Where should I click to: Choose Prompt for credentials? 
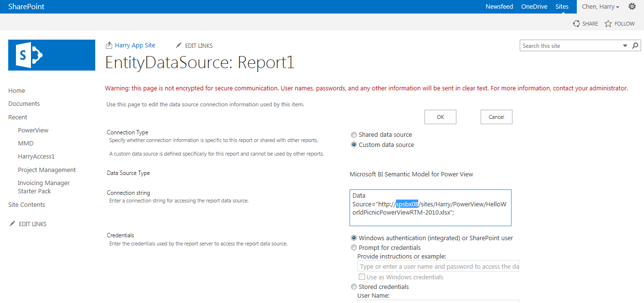(354, 247)
